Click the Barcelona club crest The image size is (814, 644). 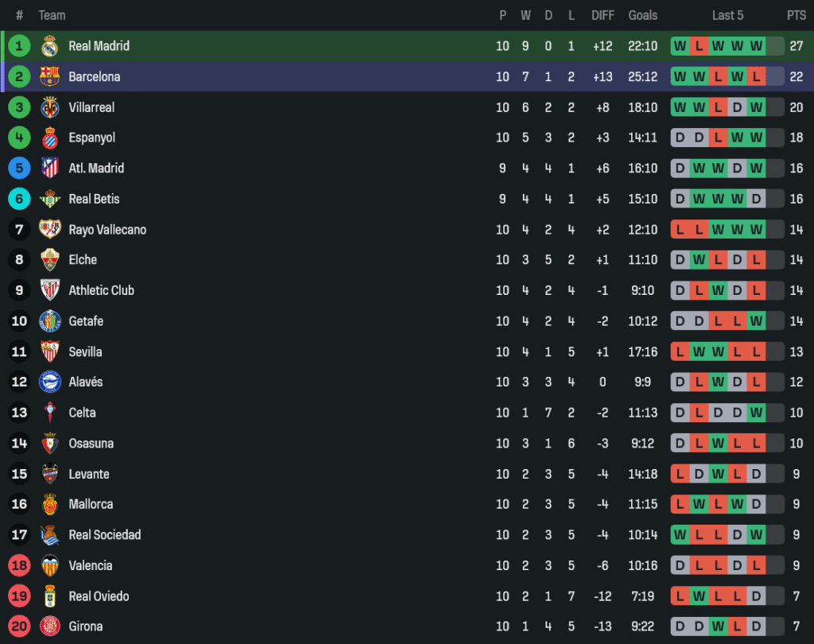point(50,76)
